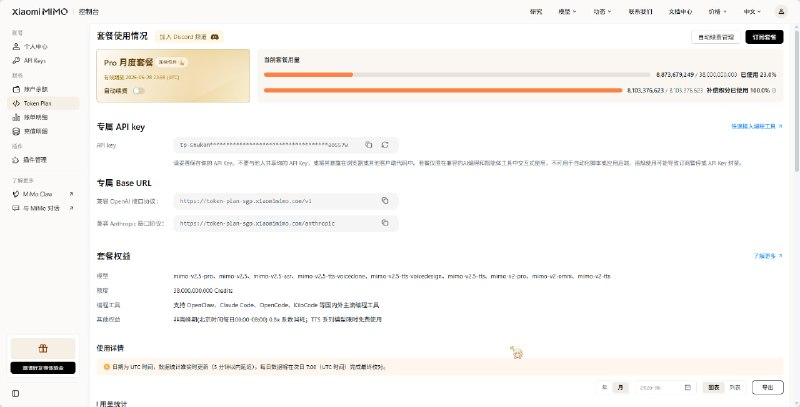Open quick coding tool integration link
The image size is (800, 407).
point(757,126)
